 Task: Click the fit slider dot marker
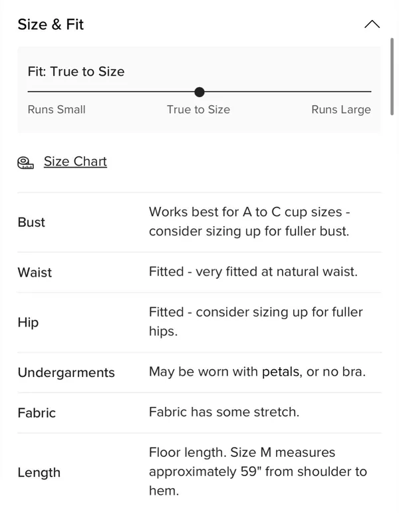pos(199,92)
